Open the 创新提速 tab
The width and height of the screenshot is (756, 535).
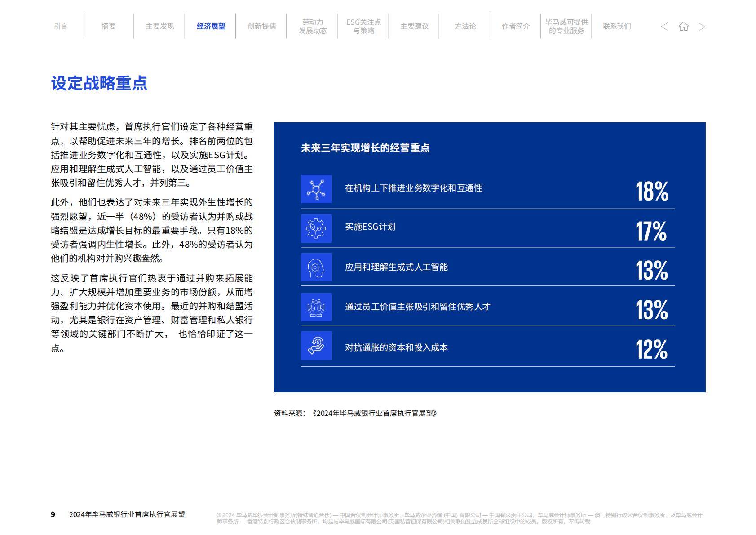click(x=262, y=26)
